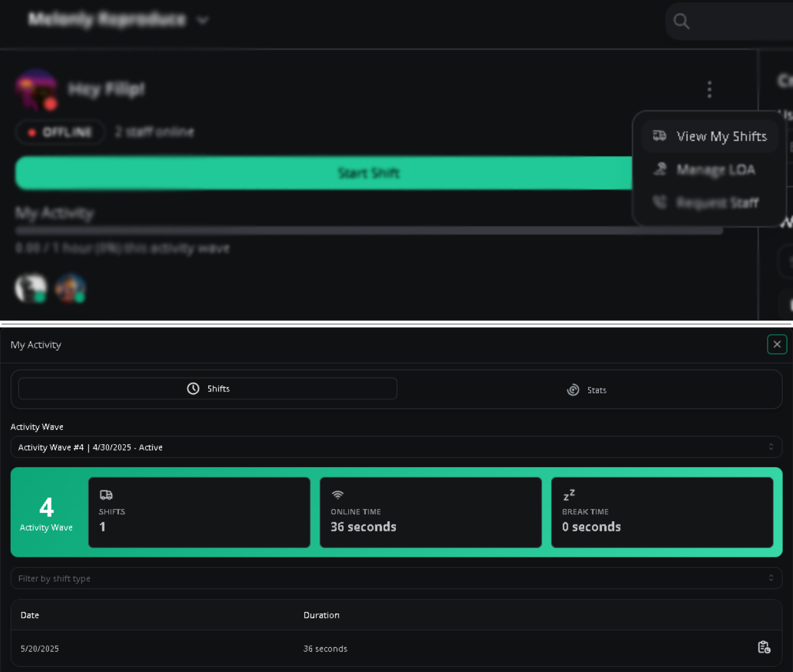This screenshot has height=672, width=793.
Task: Click the Duration column header
Action: [x=321, y=615]
